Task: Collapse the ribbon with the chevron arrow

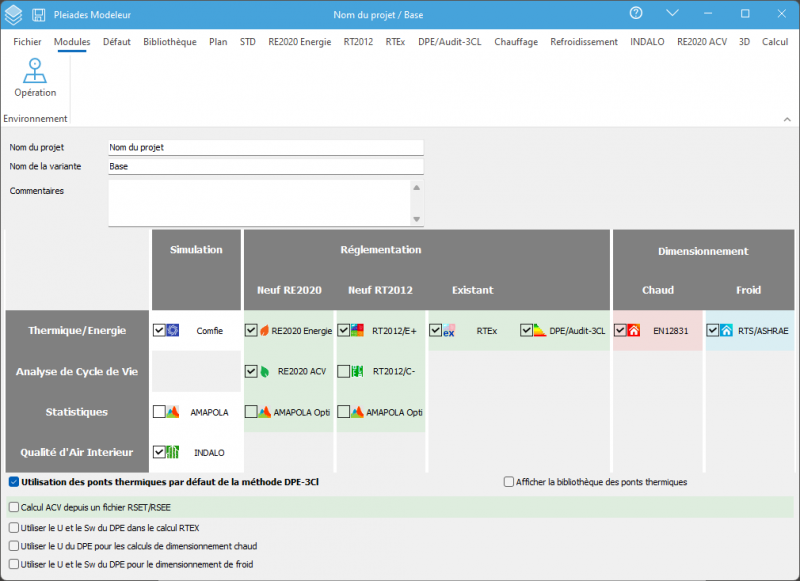Action: 787,119
